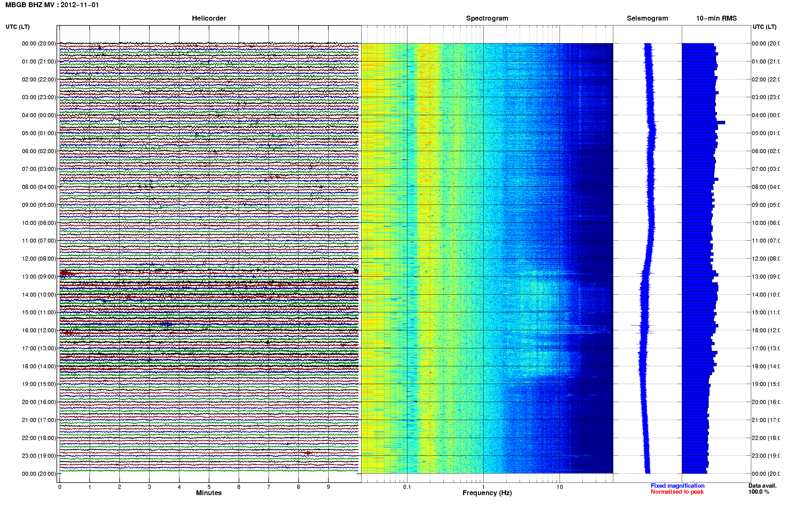Click the 'Data avail.' label
Screen dimensions: 812x508
762,486
